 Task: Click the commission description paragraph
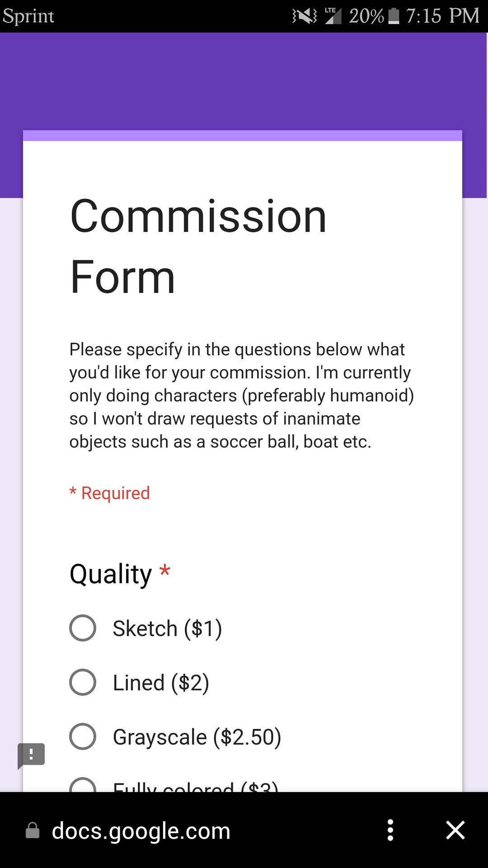click(x=242, y=396)
